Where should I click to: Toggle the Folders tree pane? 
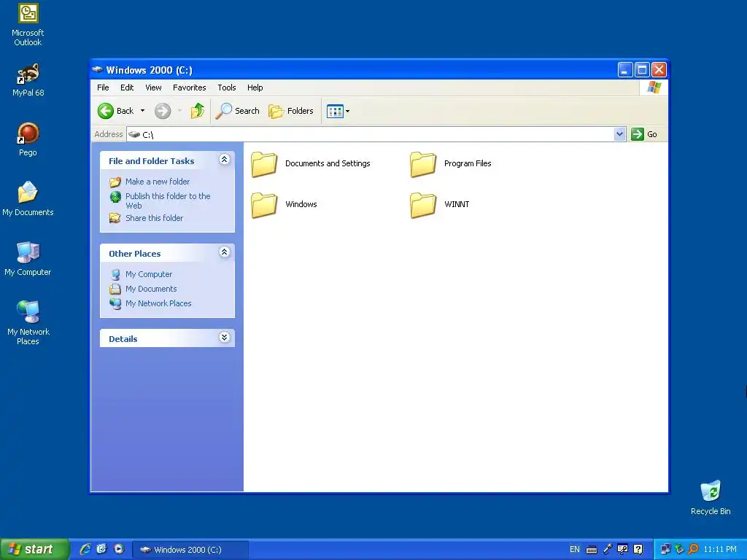[291, 111]
